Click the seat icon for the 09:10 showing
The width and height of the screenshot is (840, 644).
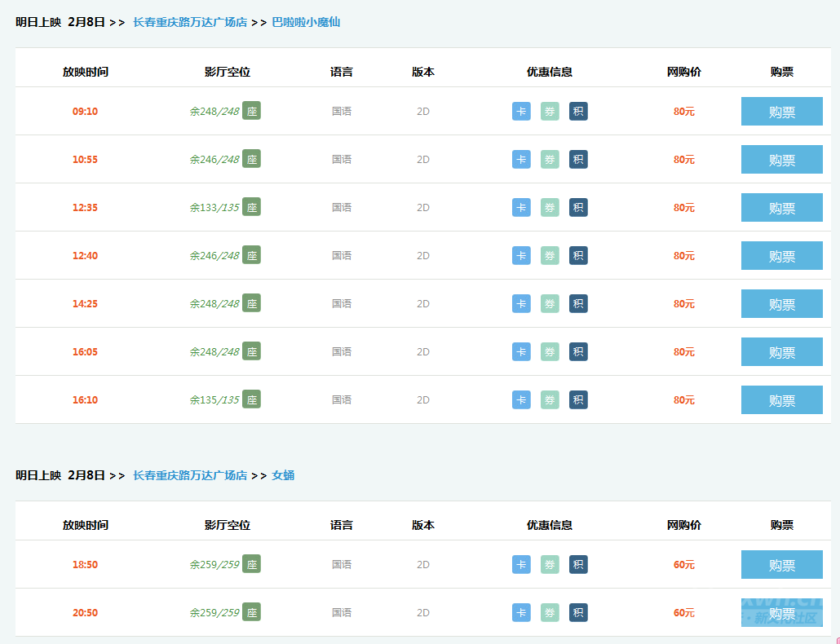click(x=251, y=111)
